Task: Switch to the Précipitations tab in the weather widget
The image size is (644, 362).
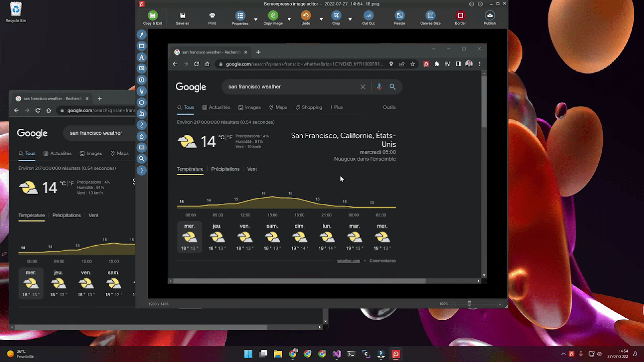Action: (225, 169)
